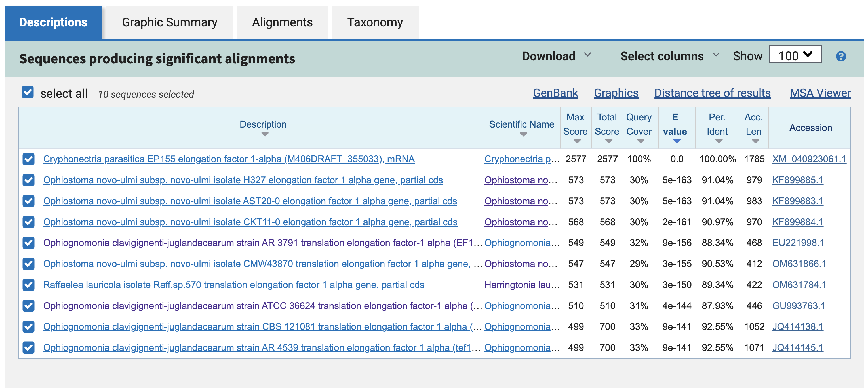The height and width of the screenshot is (392, 868).
Task: Click blue sort arrow under E value
Action: coord(676,141)
